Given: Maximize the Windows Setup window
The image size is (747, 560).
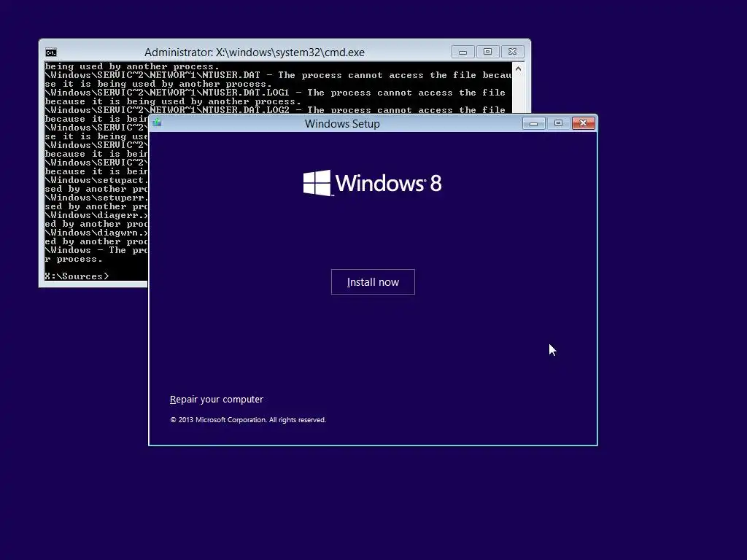Looking at the screenshot, I should [558, 123].
